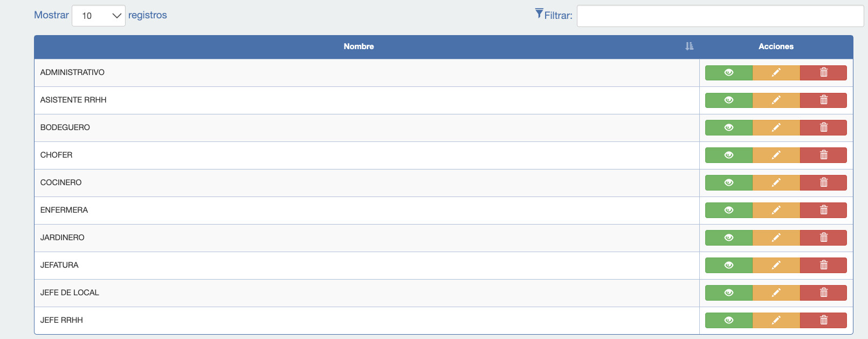The image size is (868, 339).
Task: Edit the JARDINERO record
Action: tap(776, 238)
